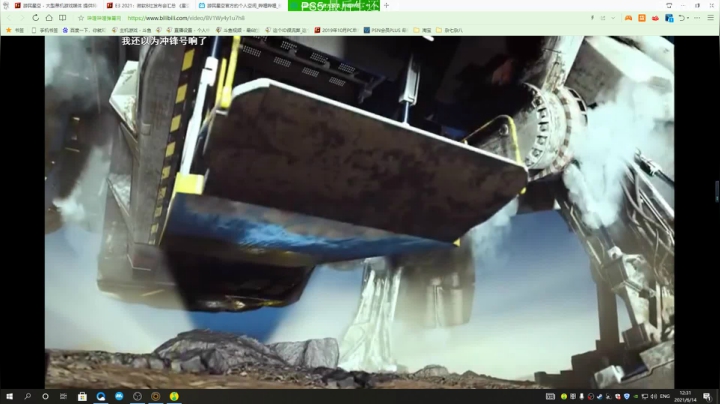Open a new tab with plus button
Screen dimensions: 720x404
(386, 6)
